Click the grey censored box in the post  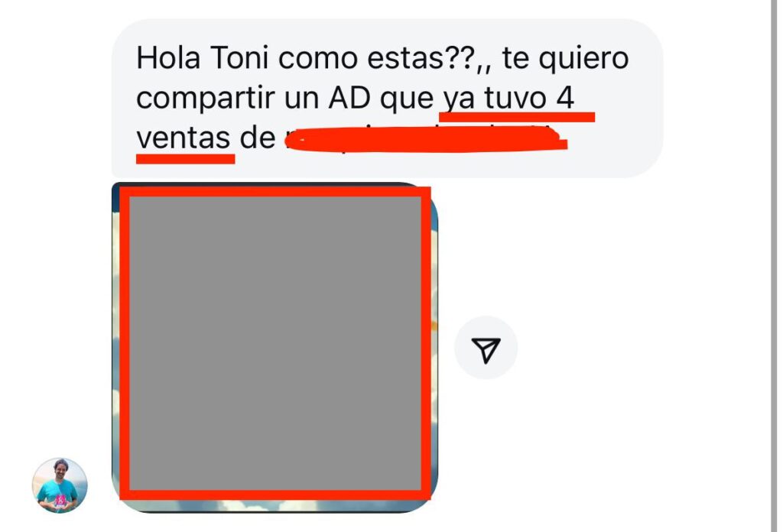click(275, 343)
